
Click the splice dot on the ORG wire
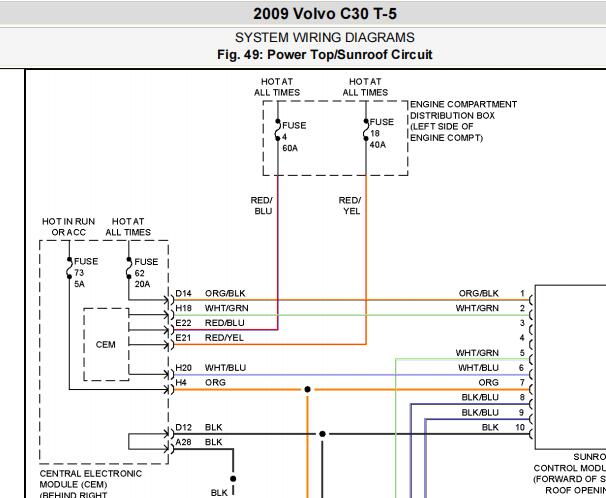click(307, 389)
